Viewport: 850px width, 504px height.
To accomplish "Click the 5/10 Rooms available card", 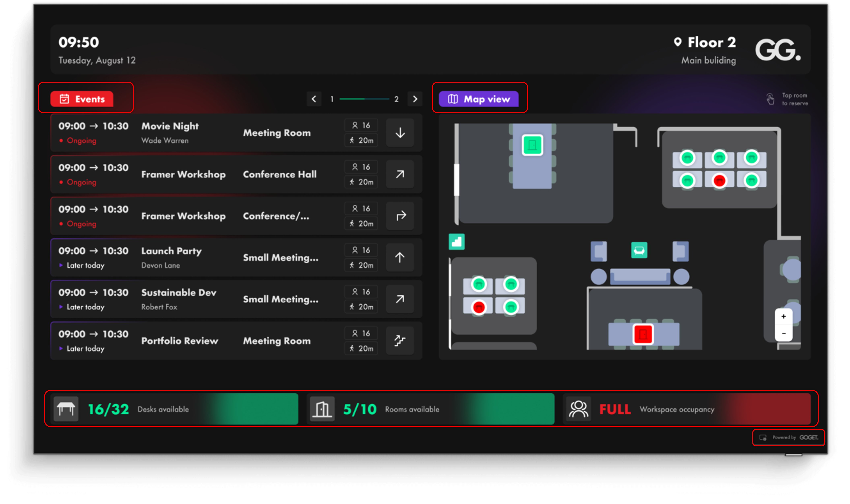I will tap(430, 409).
